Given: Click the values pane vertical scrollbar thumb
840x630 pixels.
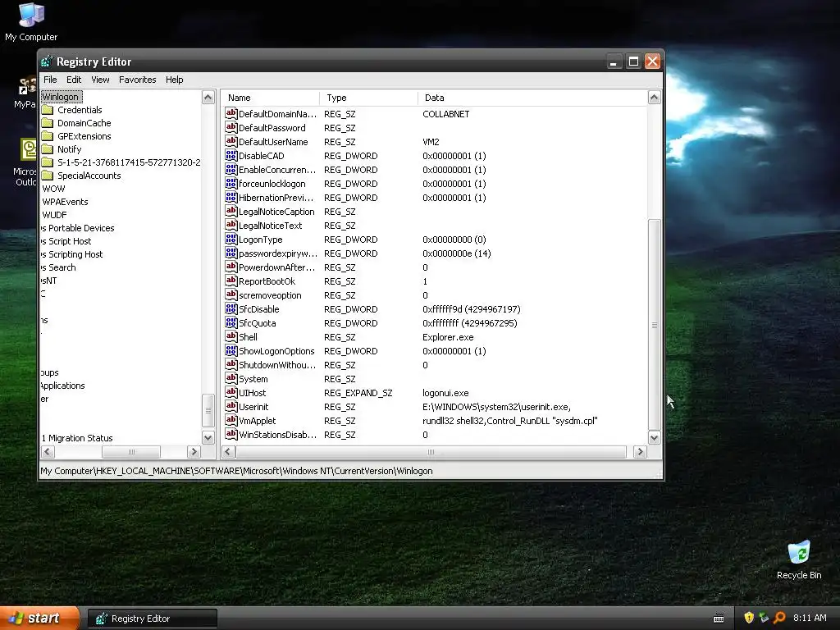Looking at the screenshot, I should coord(654,325).
